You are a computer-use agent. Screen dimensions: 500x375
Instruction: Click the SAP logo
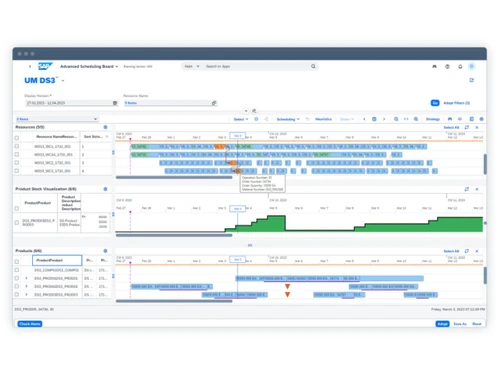coord(45,66)
